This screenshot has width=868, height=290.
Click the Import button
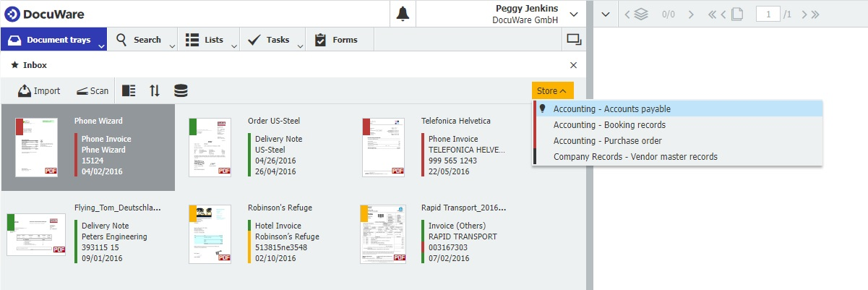[x=39, y=90]
